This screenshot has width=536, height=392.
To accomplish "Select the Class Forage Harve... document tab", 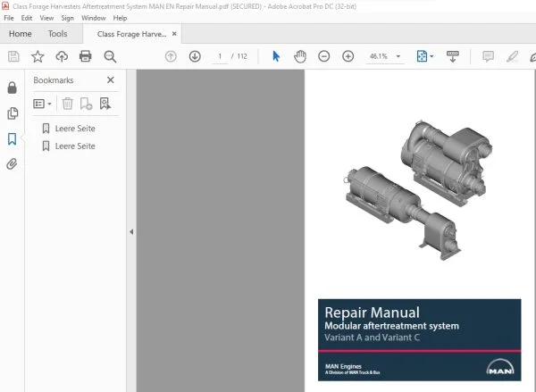I will (x=131, y=34).
